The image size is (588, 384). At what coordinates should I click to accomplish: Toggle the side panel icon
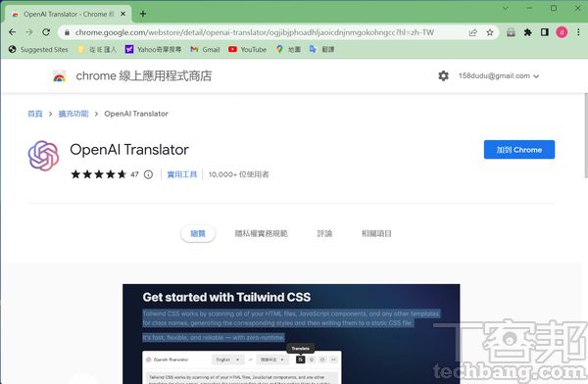(545, 32)
